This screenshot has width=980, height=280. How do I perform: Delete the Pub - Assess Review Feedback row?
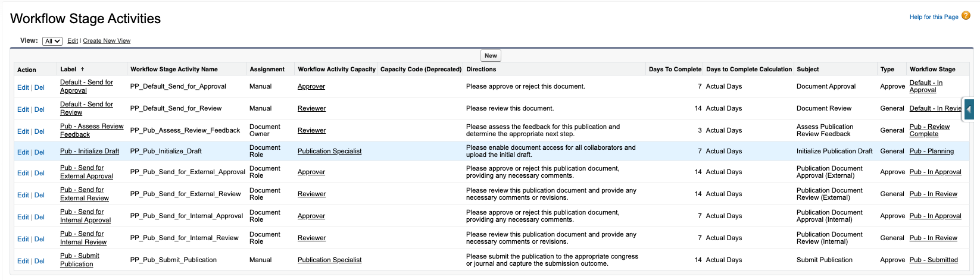(39, 131)
